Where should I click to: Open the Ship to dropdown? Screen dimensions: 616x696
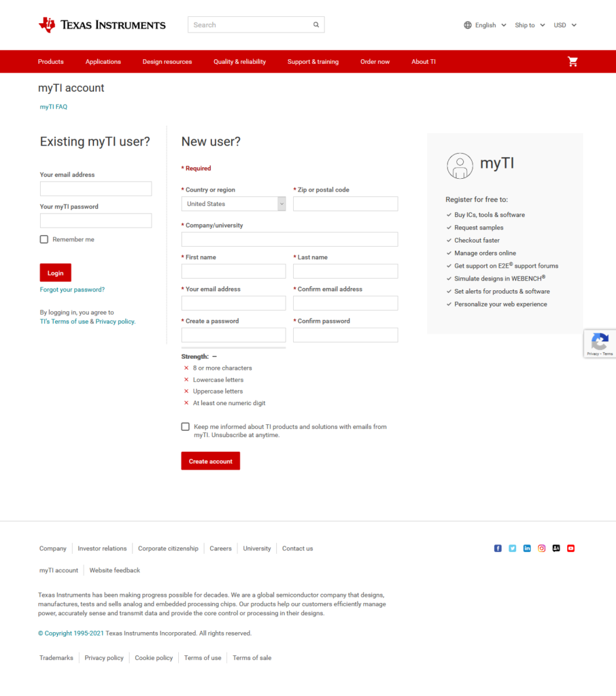click(530, 25)
